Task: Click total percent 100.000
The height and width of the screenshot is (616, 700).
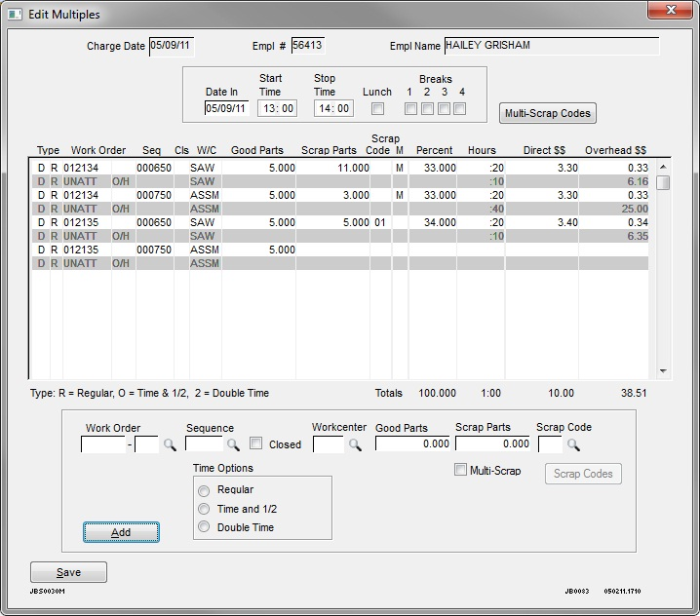Action: click(x=437, y=393)
